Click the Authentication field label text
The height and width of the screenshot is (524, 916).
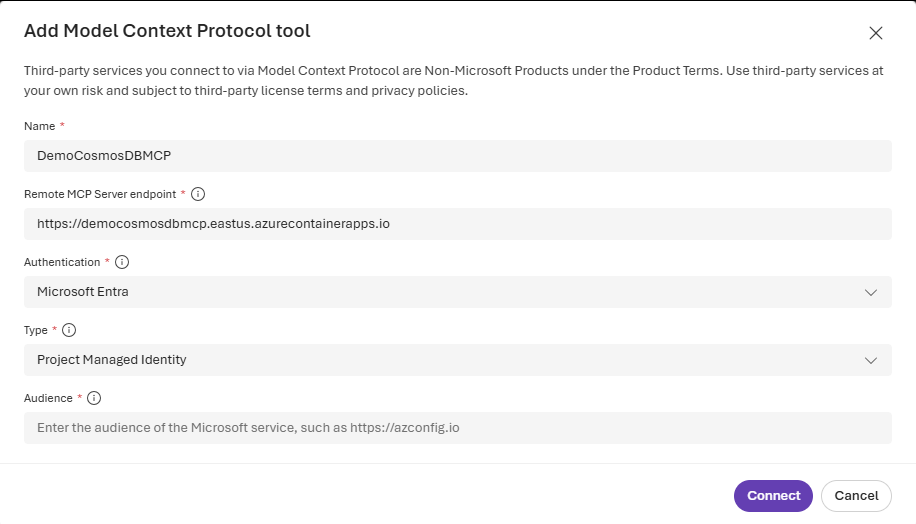(61, 262)
